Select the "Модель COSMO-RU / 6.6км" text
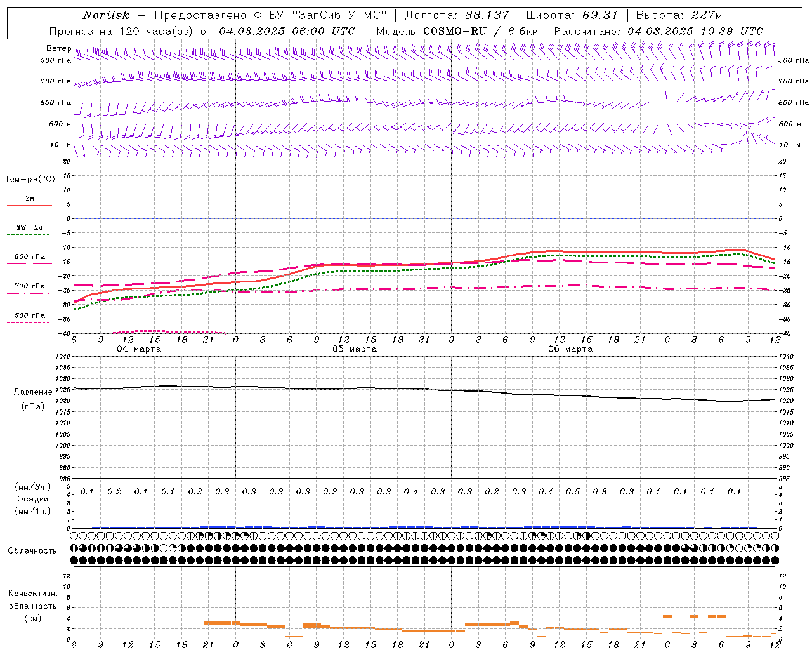 (457, 31)
